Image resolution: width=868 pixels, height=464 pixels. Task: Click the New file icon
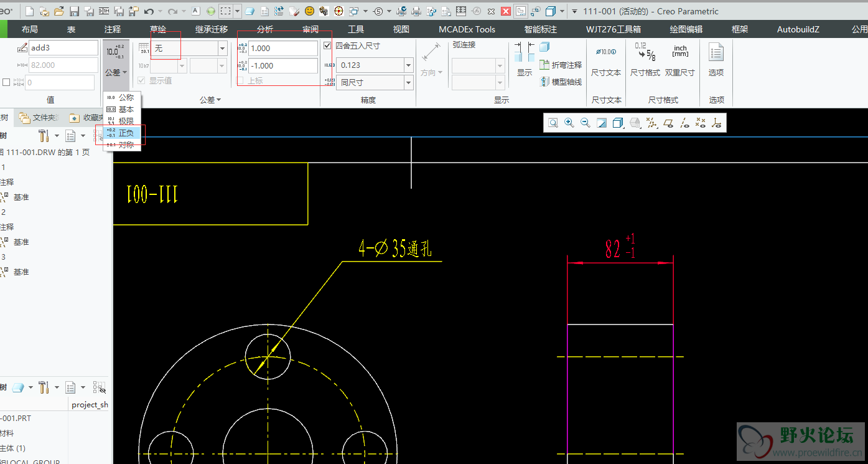tap(30, 11)
